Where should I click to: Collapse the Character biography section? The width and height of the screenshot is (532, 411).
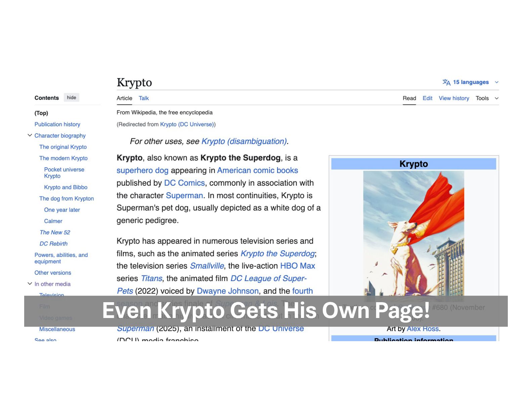(x=30, y=135)
